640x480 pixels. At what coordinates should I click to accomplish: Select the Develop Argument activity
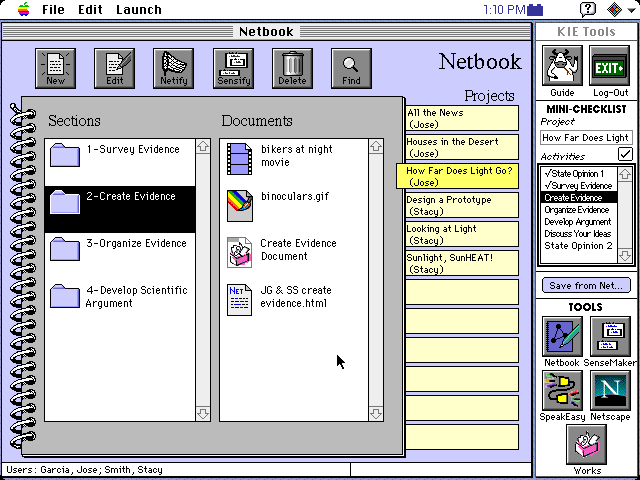579,222
